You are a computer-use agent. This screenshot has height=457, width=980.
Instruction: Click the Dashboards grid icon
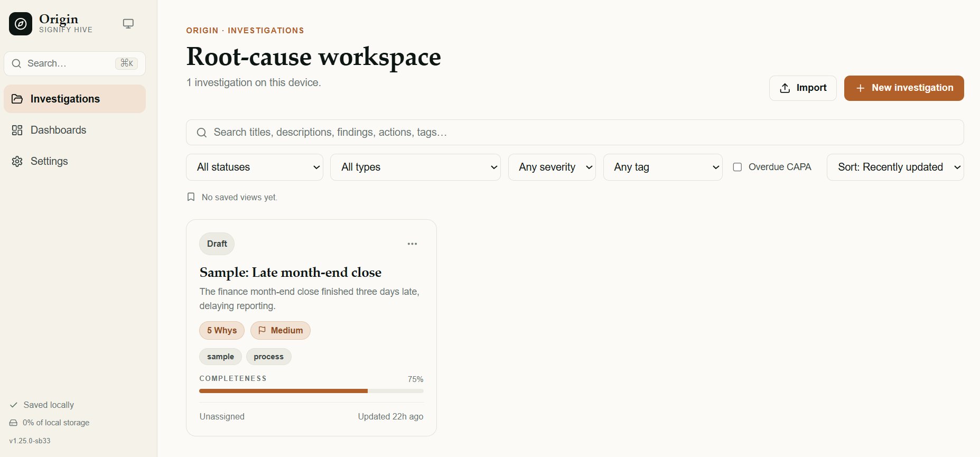coord(17,130)
